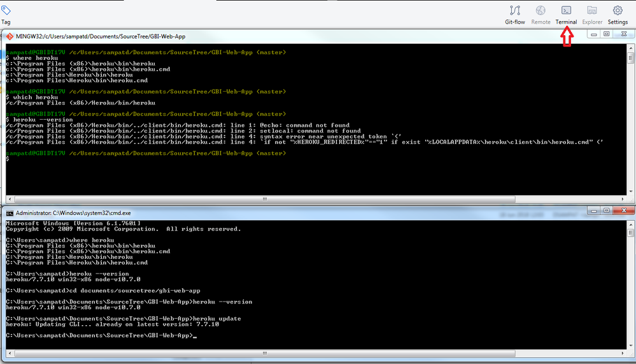636x364 pixels.
Task: Maximize the MINGW32 terminal window
Action: click(x=606, y=34)
